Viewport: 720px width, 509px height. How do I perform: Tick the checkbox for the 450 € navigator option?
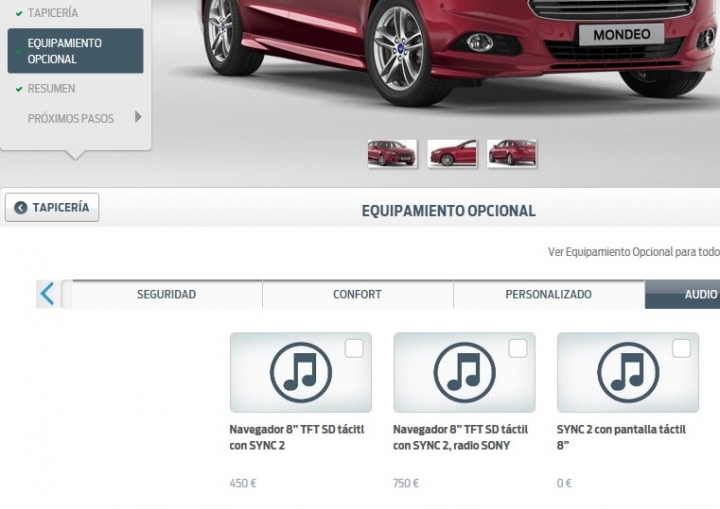354,349
